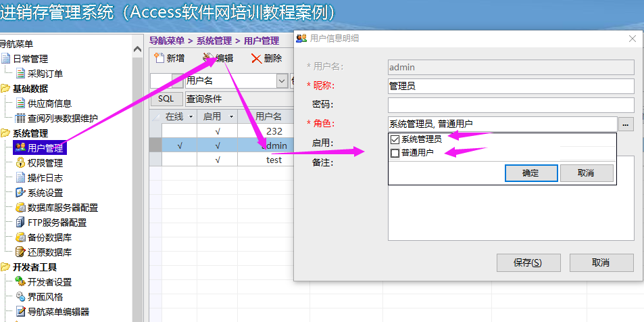The height and width of the screenshot is (322, 644).
Task: Click the 界面风格 icon
Action: 20,296
